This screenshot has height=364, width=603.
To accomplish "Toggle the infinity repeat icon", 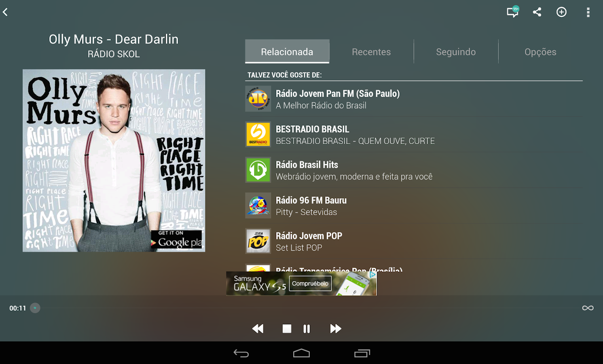I will (588, 308).
